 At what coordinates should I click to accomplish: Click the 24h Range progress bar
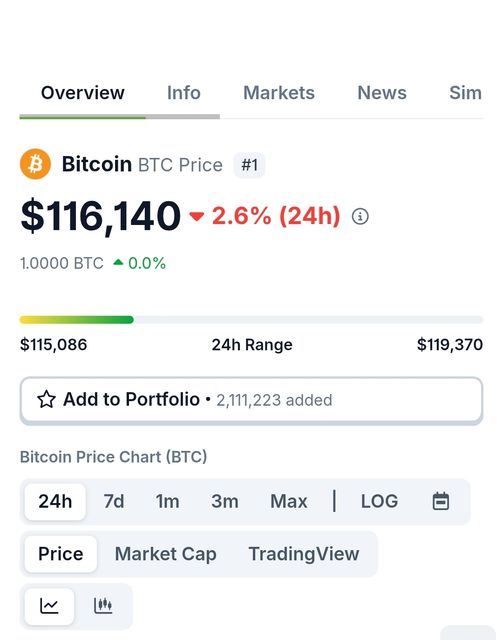[x=251, y=320]
